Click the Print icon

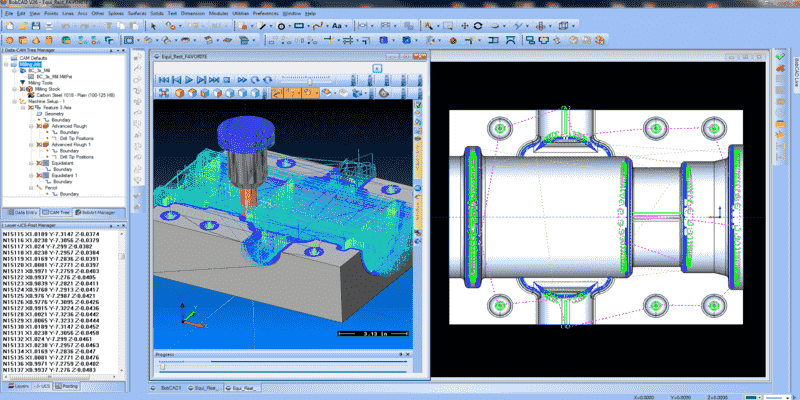[48, 26]
